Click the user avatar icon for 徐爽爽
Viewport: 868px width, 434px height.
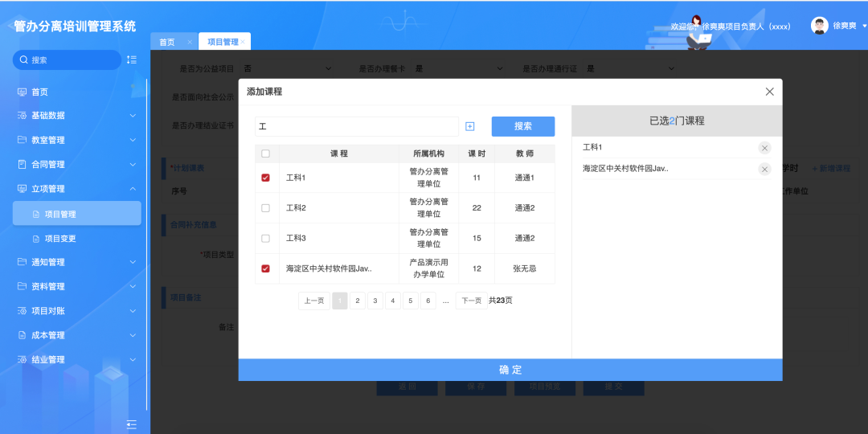point(819,26)
